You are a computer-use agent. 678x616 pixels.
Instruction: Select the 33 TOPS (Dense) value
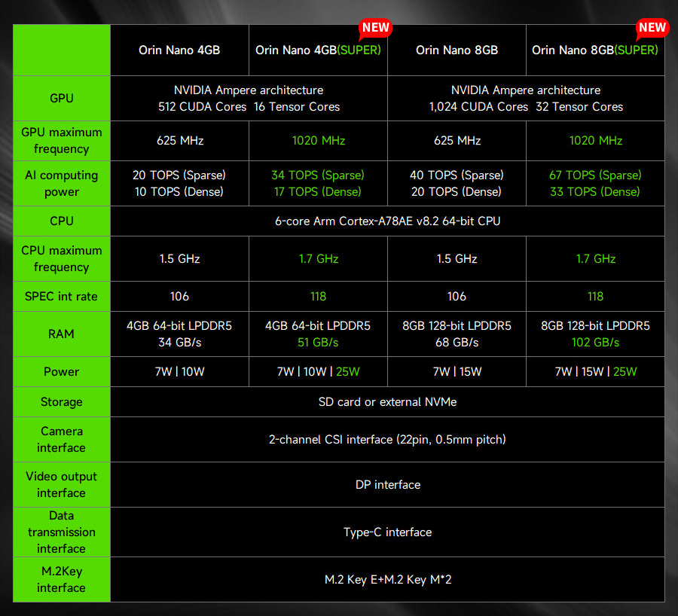tap(595, 191)
